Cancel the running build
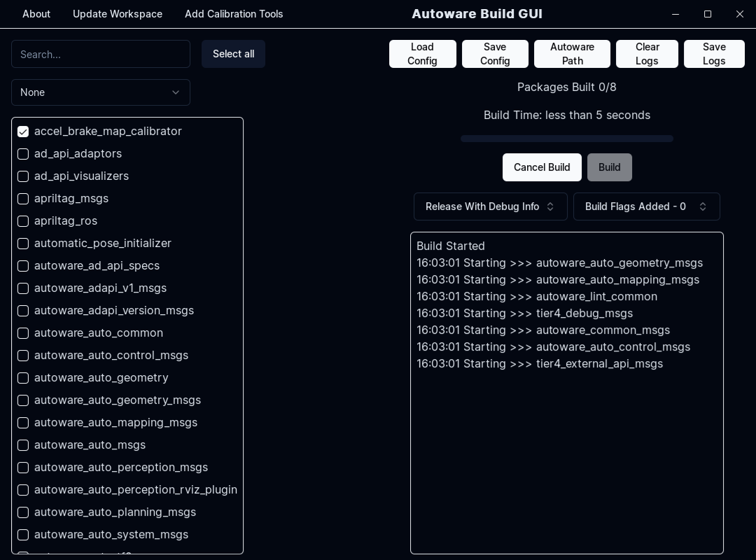756x560 pixels. tap(542, 167)
